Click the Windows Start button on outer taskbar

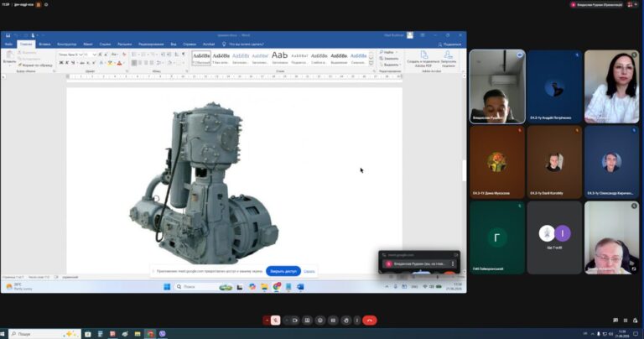[3, 334]
